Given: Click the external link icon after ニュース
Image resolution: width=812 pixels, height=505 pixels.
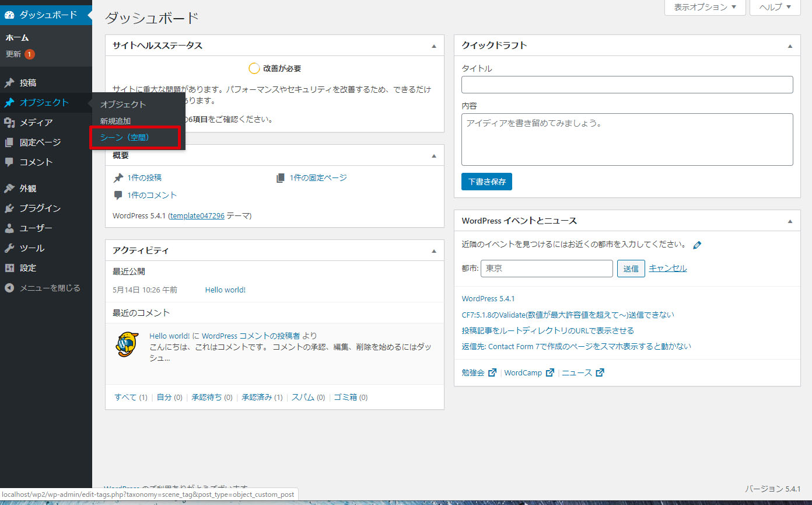Looking at the screenshot, I should [600, 372].
